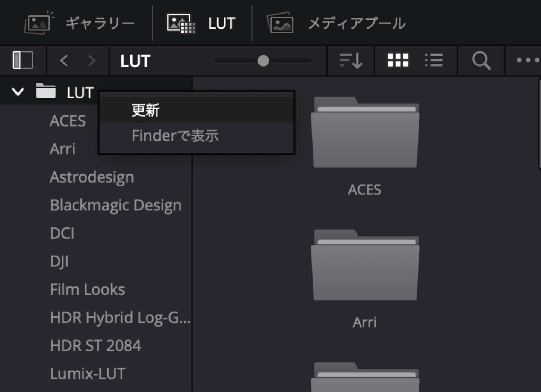This screenshot has height=392, width=541.
Task: Click the LUT title in toolbar
Action: pyautogui.click(x=135, y=61)
